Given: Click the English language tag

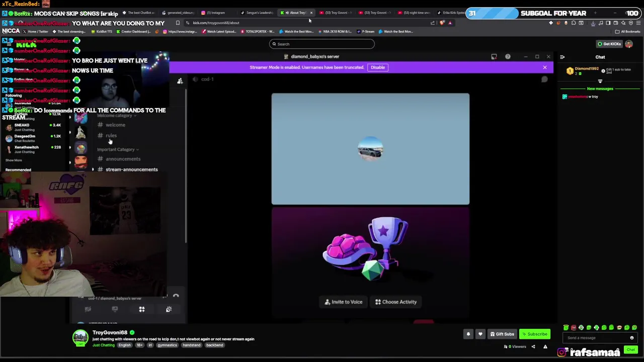Looking at the screenshot, I should pos(124,345).
